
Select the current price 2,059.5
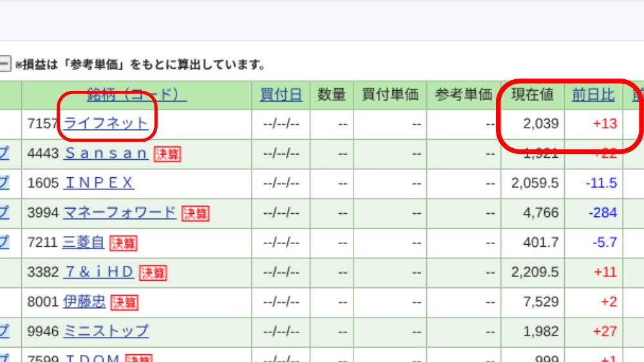535,183
